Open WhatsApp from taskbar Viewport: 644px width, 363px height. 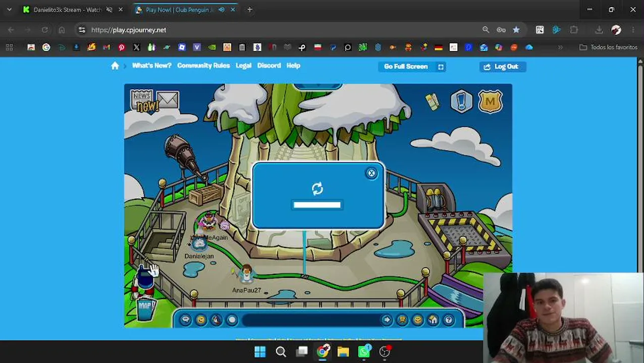pos(364,351)
